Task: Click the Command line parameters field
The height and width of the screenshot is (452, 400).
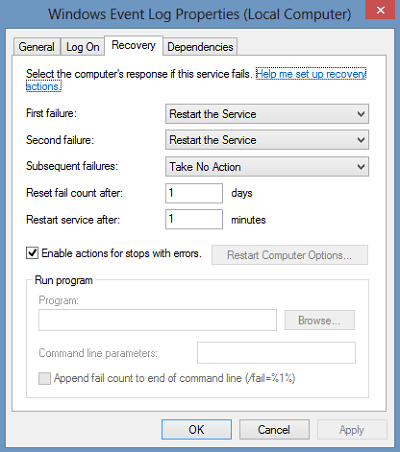Action: click(x=276, y=353)
